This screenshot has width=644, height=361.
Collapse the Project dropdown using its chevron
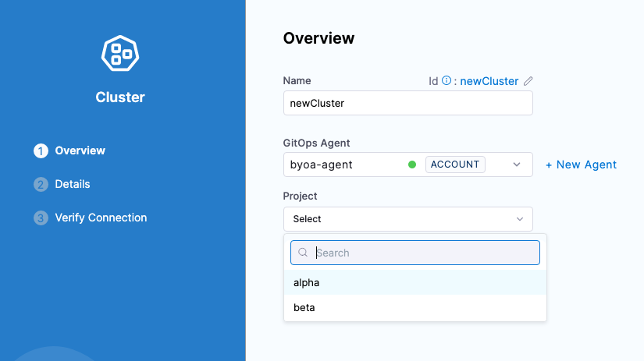coord(520,219)
